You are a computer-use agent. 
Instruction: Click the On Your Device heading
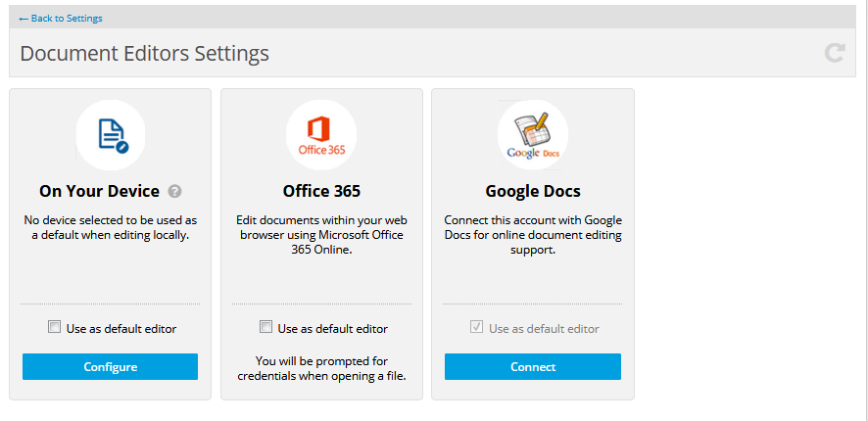pyautogui.click(x=99, y=191)
